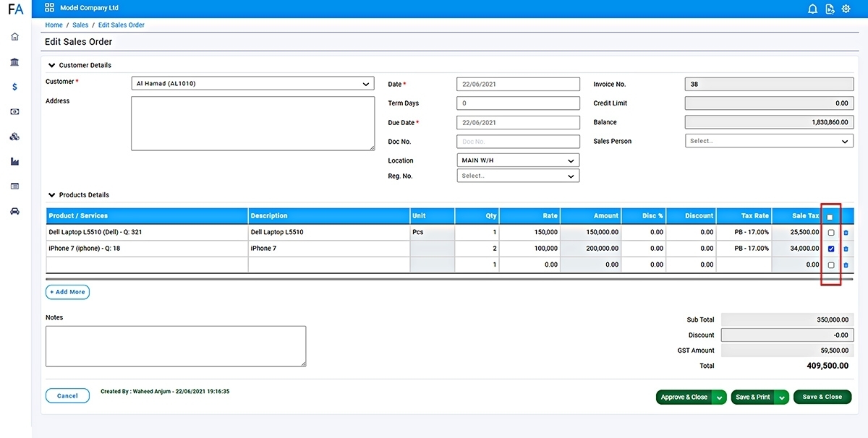Click the Credit Limit field
Viewport: 868px width, 438px height.
coord(769,103)
